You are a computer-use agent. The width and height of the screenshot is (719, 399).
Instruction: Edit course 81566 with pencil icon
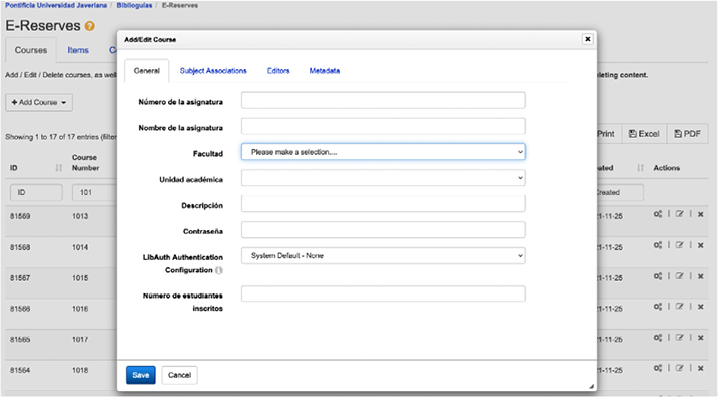(680, 307)
